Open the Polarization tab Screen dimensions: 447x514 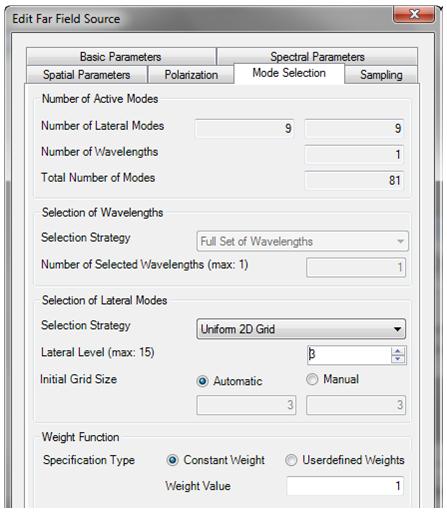tap(191, 74)
